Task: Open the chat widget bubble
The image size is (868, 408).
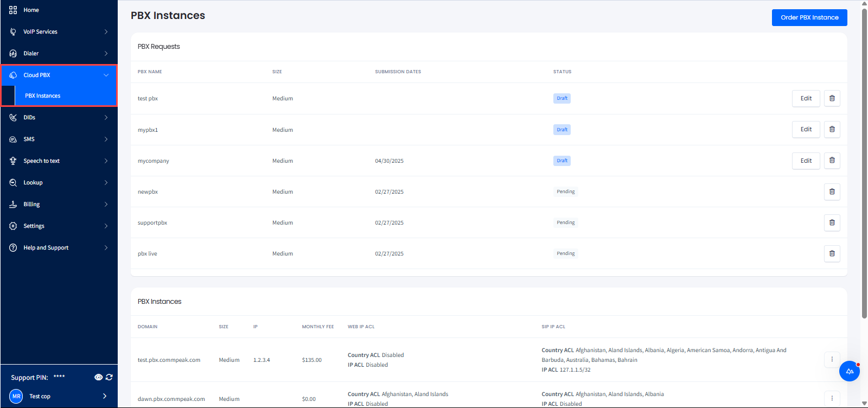Action: tap(850, 371)
